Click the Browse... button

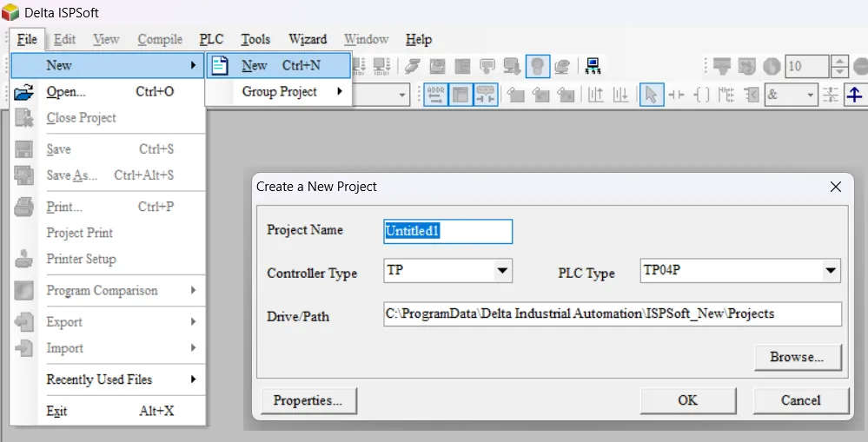tap(797, 358)
